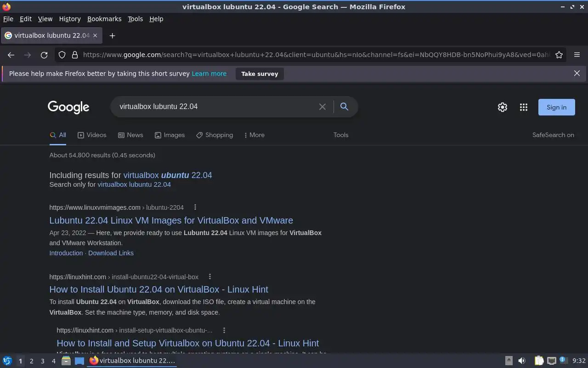Open the three-dot menu for the linuxhint.com install-ubuntu22-04 result

pos(210,277)
